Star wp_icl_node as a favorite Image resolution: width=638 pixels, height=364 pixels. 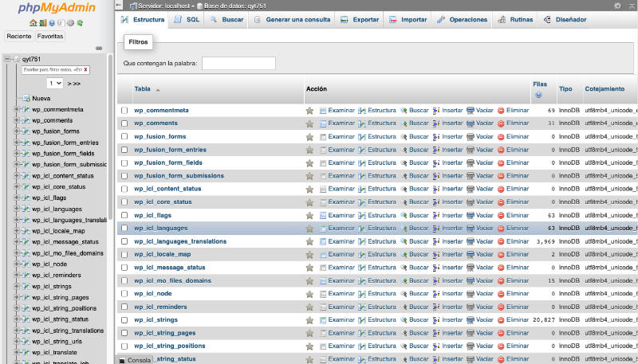point(309,294)
